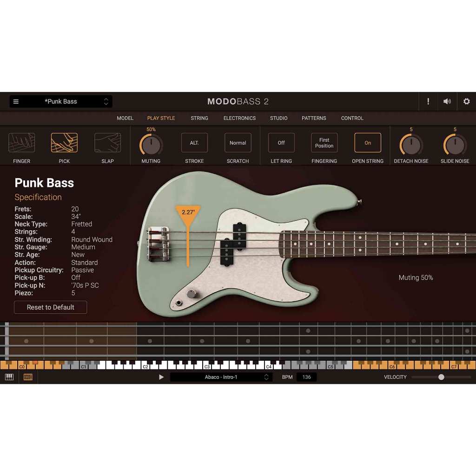Image resolution: width=476 pixels, height=476 pixels.
Task: Turn off Open String setting
Action: point(367,143)
